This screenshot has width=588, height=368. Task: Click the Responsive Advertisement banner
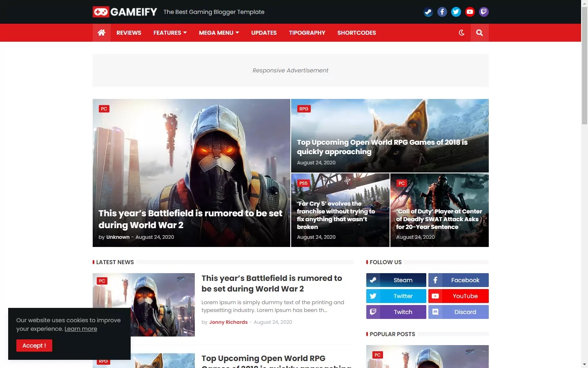click(290, 70)
